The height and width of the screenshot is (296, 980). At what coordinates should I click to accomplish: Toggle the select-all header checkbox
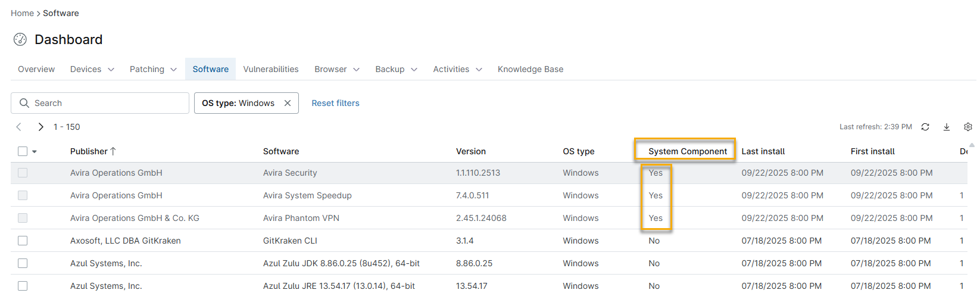(23, 151)
